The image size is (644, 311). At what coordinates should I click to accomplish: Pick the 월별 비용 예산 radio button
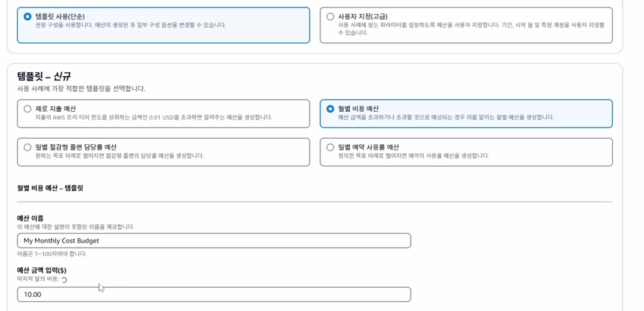click(330, 109)
